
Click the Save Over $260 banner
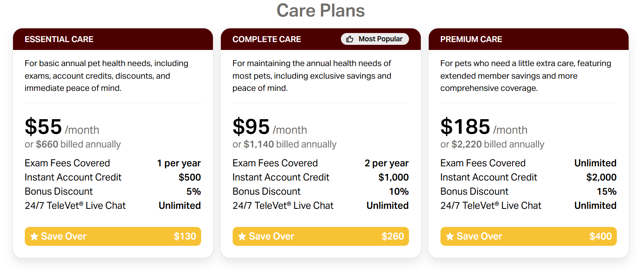tap(321, 236)
